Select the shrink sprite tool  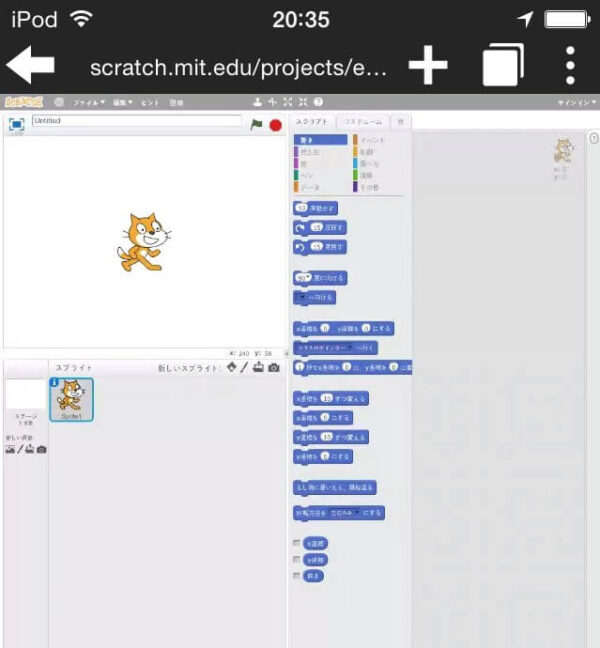pos(303,102)
